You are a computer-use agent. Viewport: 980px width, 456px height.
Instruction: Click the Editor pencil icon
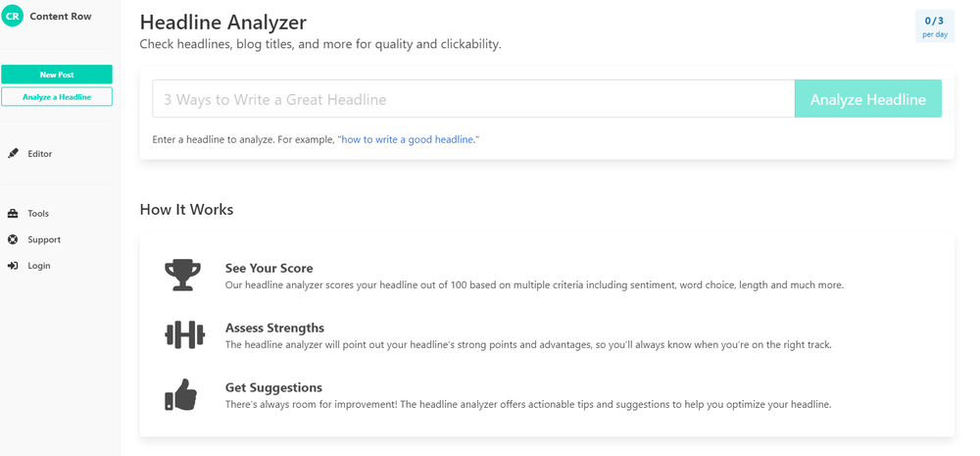pyautogui.click(x=13, y=154)
